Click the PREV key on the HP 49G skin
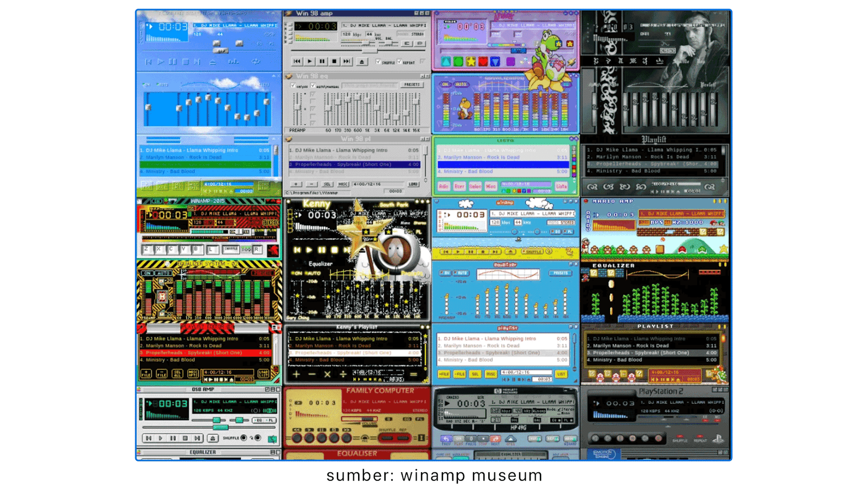This screenshot has height=488, width=868. coord(446,439)
